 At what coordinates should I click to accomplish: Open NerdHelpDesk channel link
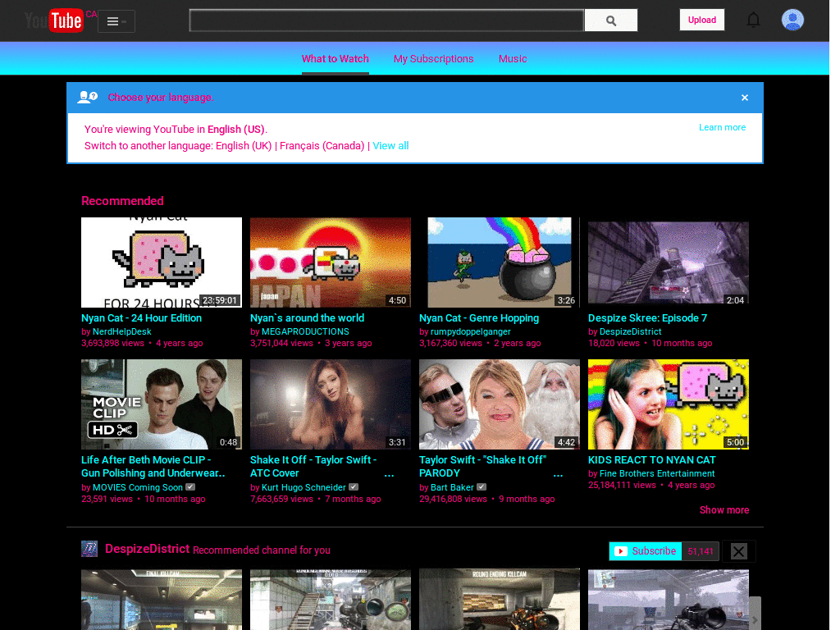[121, 332]
